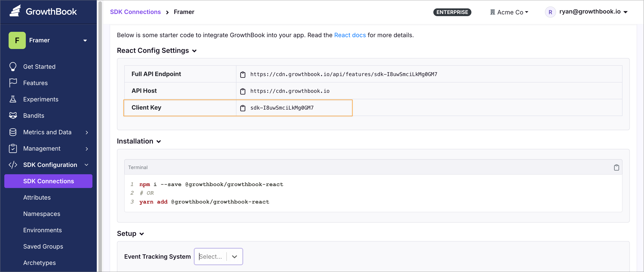Copy the Client Key value
644x272 pixels.
coord(243,108)
